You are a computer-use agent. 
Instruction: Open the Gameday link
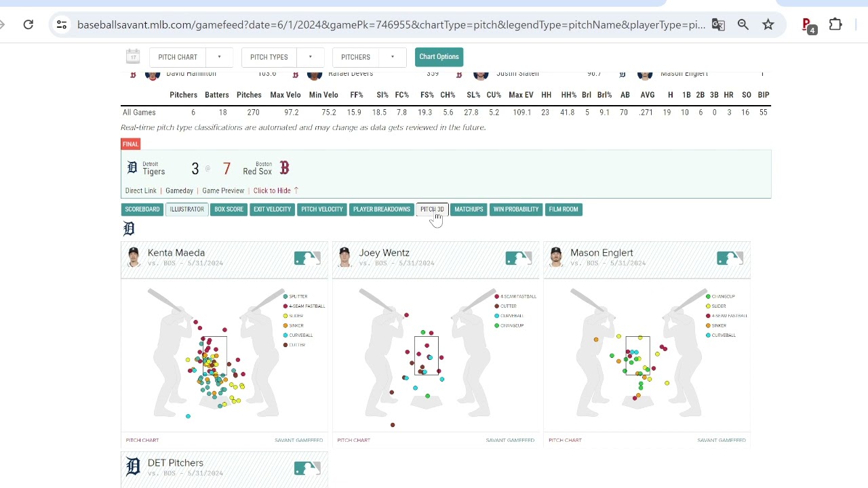(x=180, y=190)
